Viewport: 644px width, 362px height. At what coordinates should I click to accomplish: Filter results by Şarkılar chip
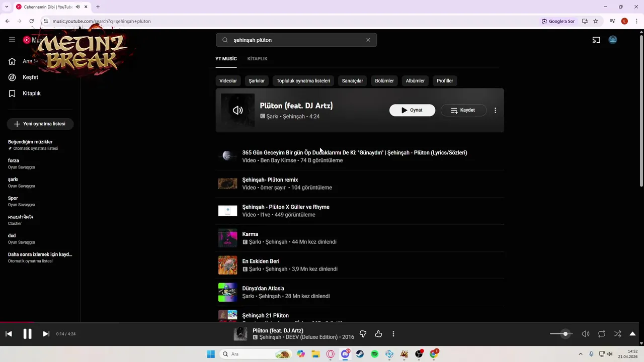257,81
